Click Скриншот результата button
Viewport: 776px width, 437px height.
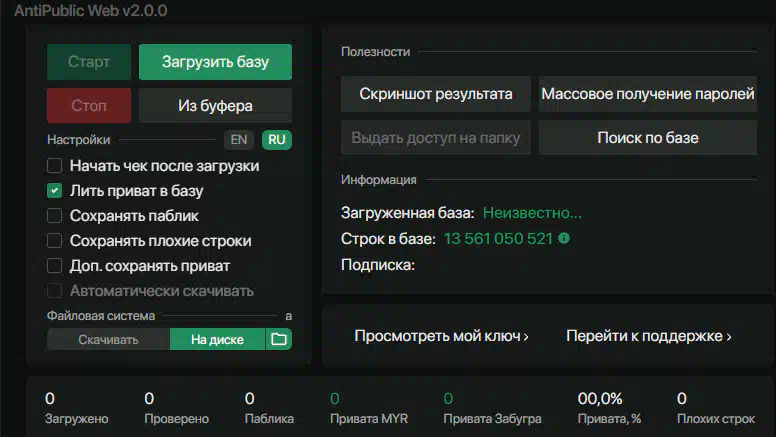click(x=436, y=94)
